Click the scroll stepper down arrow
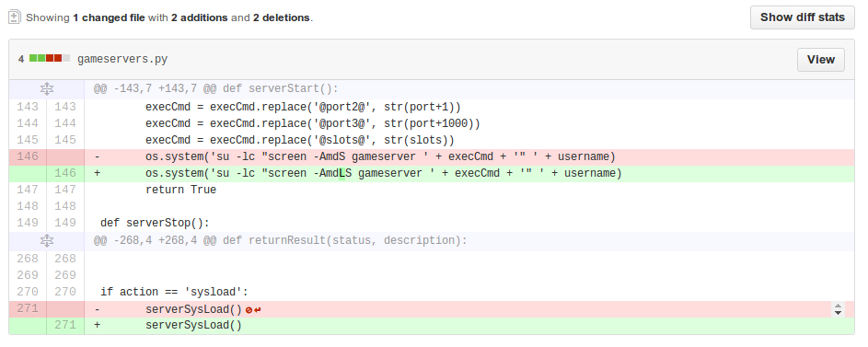Viewport: 868px width, 347px height. (x=838, y=313)
